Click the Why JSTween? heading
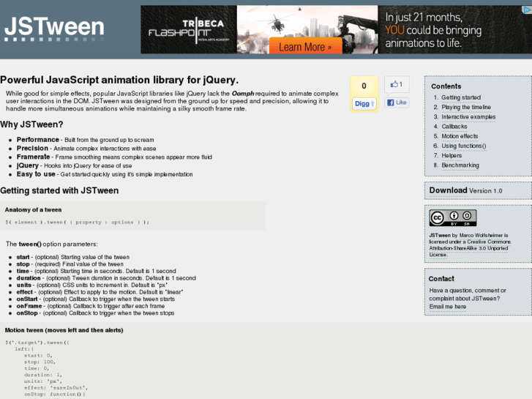This screenshot has height=399, width=532. click(x=31, y=124)
